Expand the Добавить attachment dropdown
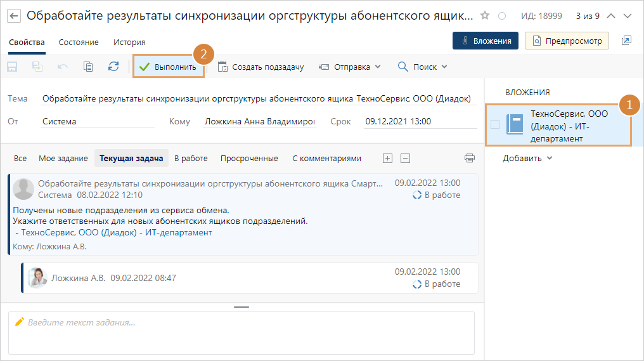 pos(527,158)
